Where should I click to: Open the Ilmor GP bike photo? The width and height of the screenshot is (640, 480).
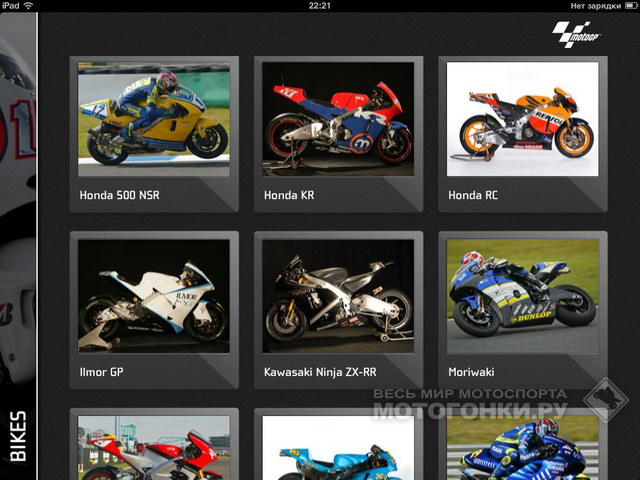pos(154,296)
